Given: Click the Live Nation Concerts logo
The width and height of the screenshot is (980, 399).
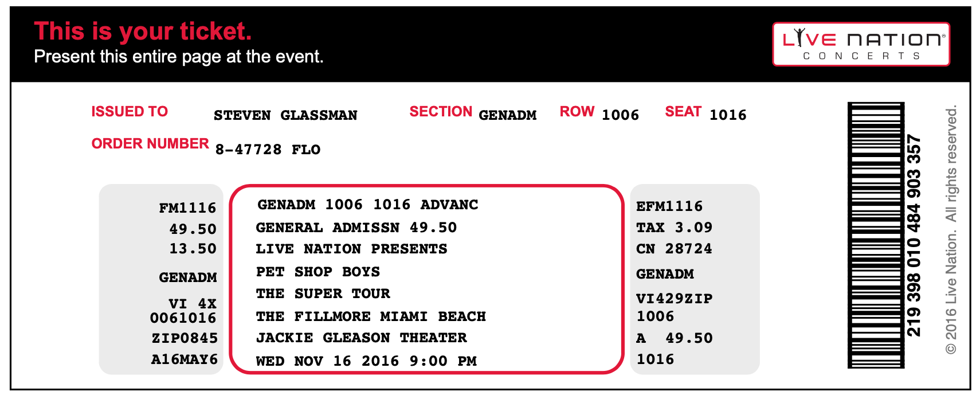Looking at the screenshot, I should point(861,44).
